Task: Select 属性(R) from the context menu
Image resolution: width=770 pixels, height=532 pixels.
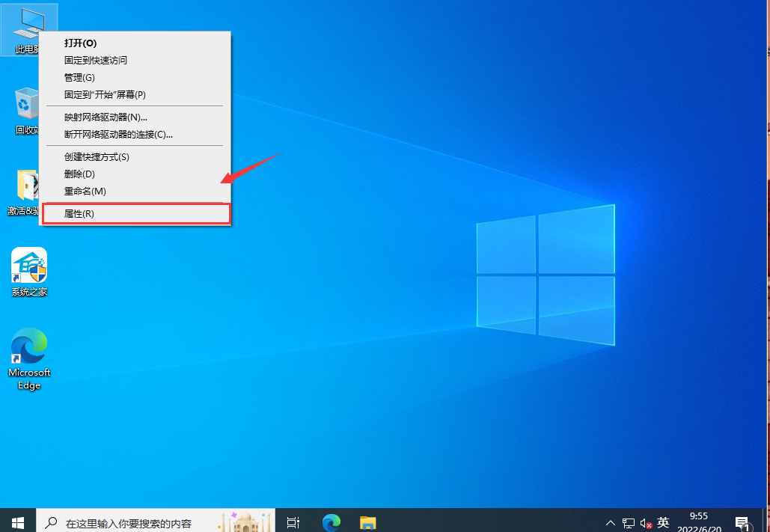Action: [79, 214]
